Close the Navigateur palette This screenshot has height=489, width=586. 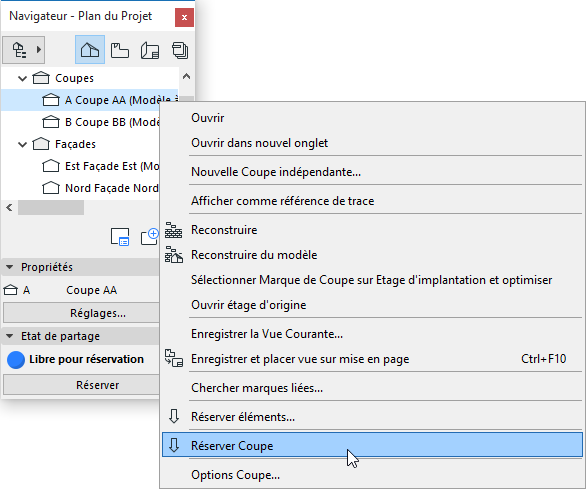(184, 17)
